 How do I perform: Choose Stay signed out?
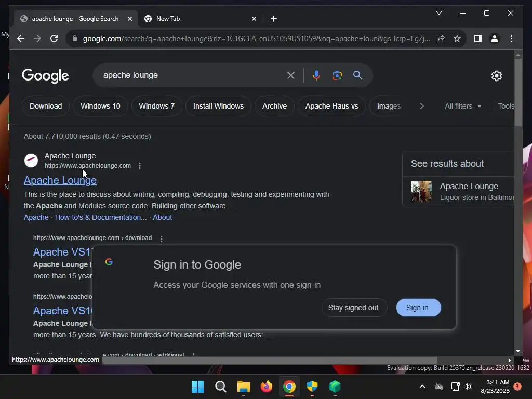(353, 308)
